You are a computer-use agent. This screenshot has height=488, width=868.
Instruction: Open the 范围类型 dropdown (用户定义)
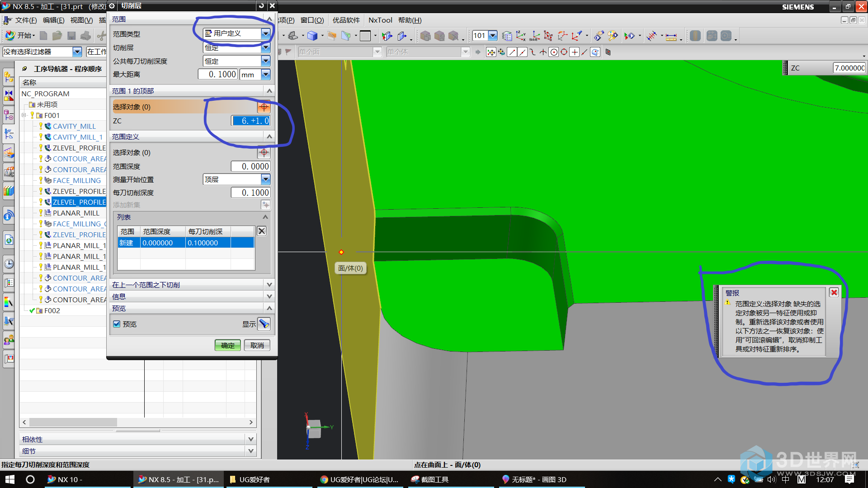[236, 33]
